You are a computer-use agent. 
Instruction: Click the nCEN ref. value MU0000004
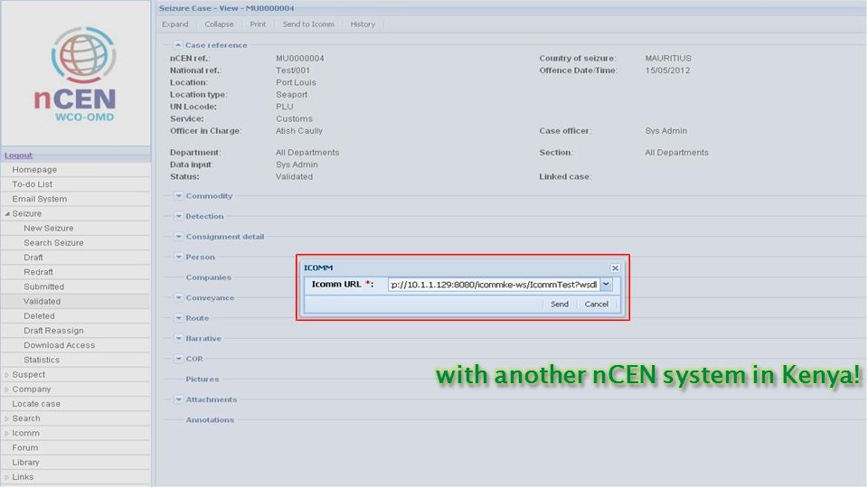pos(300,58)
